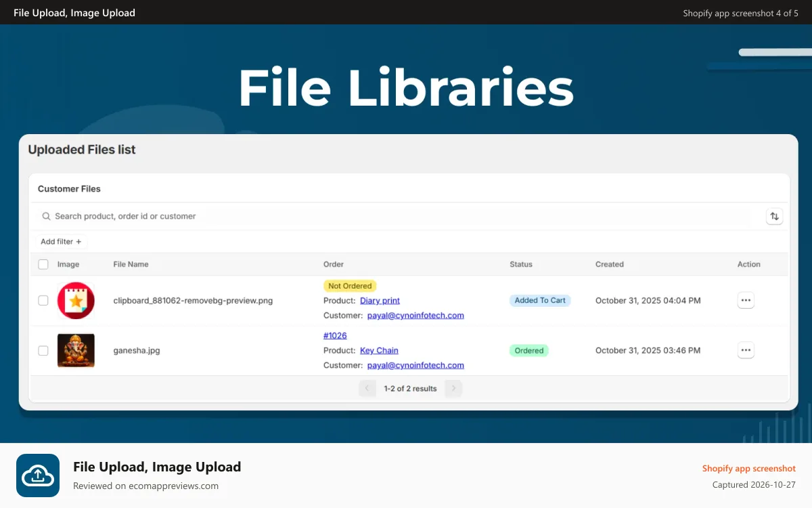
Task: Click the Captured 2026-10-27 text
Action: coord(754,485)
